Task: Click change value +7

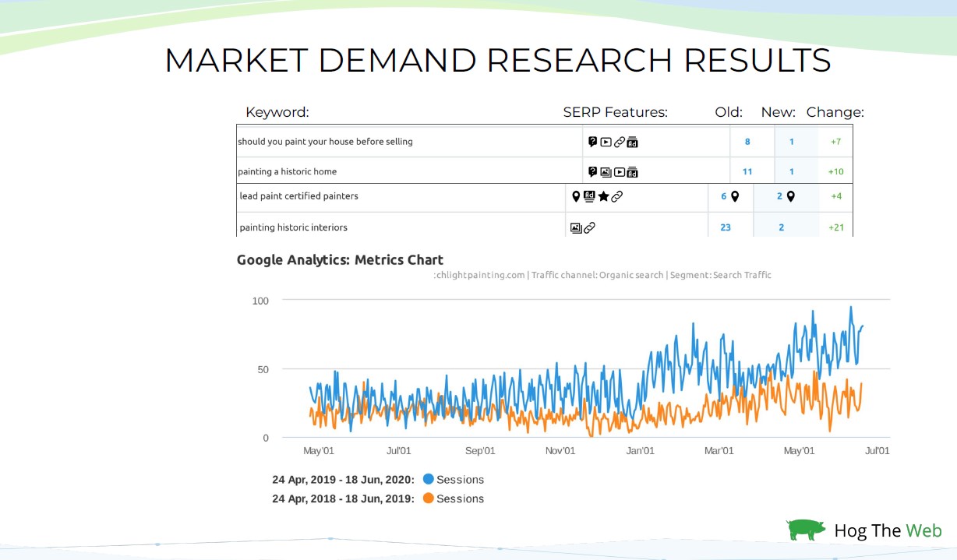Action: [x=835, y=142]
